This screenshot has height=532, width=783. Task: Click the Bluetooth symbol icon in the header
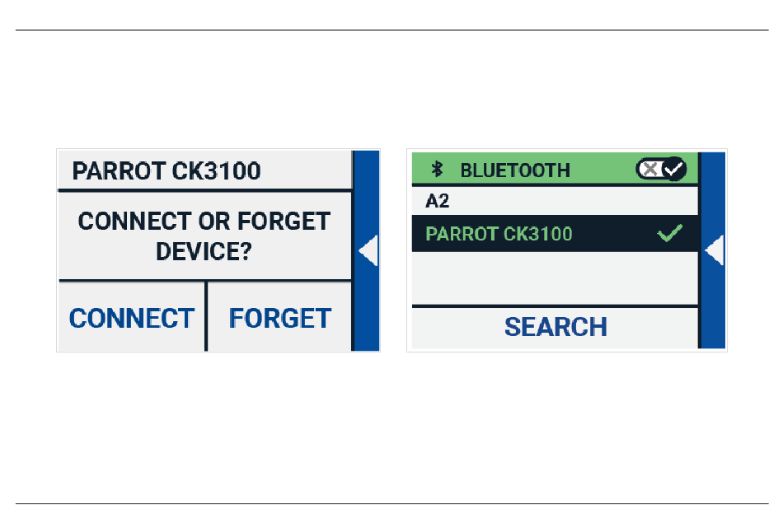[437, 169]
